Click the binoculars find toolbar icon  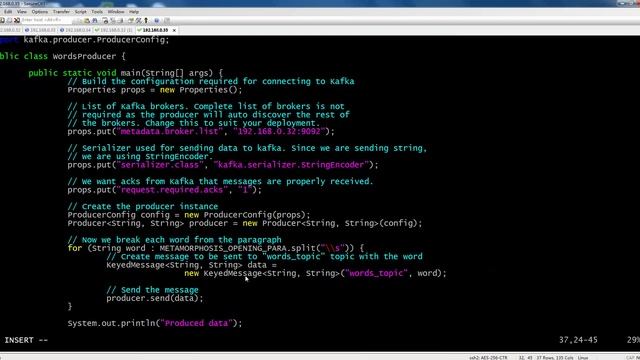pyautogui.click(x=95, y=20)
